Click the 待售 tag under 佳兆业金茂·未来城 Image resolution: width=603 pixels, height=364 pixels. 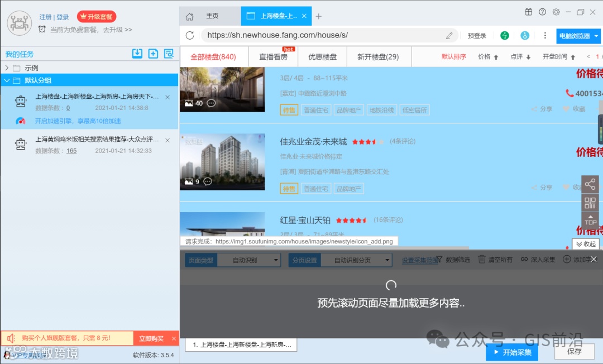pyautogui.click(x=289, y=189)
